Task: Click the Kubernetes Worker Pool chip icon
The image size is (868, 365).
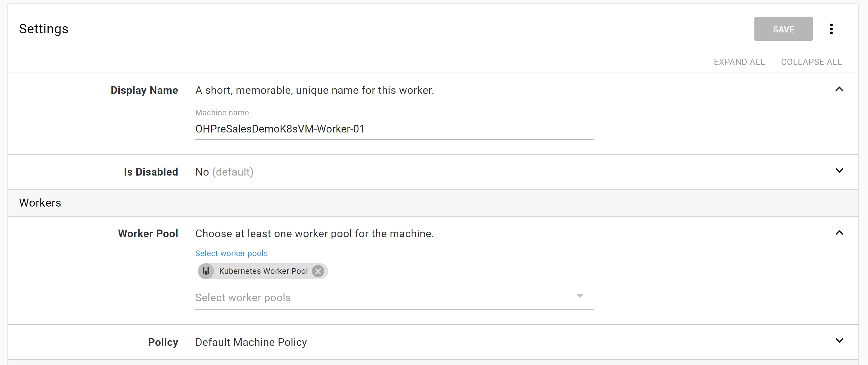Action: [x=206, y=271]
